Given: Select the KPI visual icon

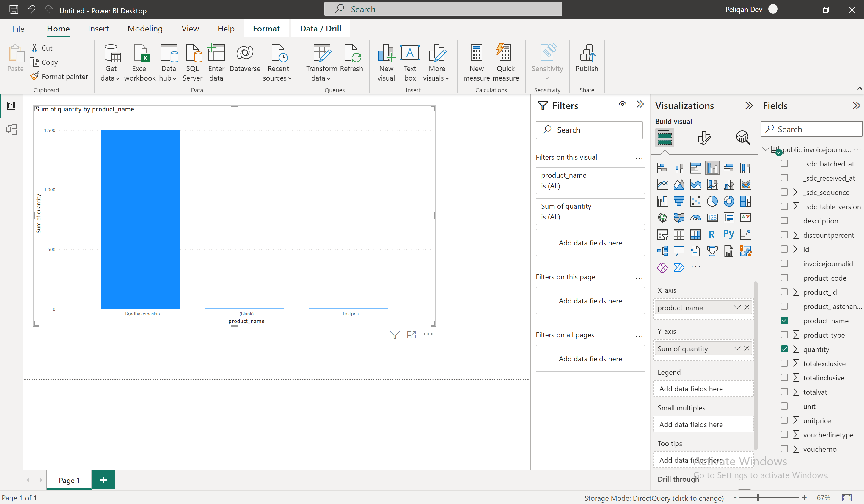Looking at the screenshot, I should coord(745,218).
